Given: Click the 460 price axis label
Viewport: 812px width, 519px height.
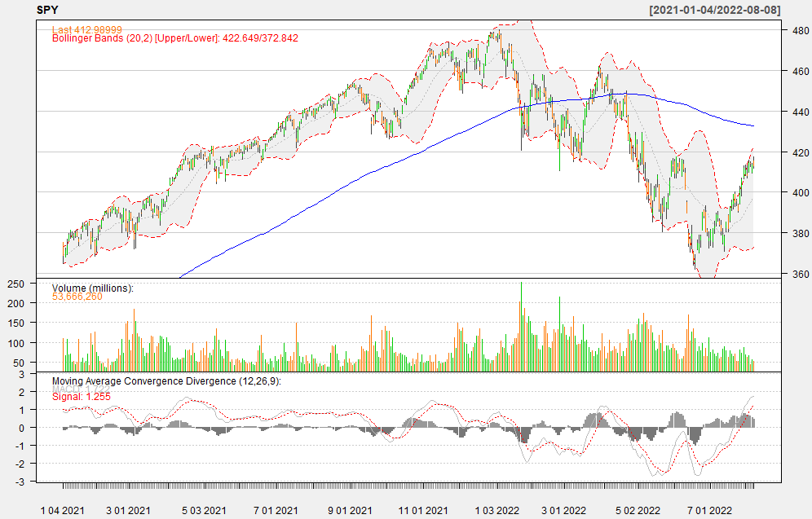Looking at the screenshot, I should [x=801, y=71].
